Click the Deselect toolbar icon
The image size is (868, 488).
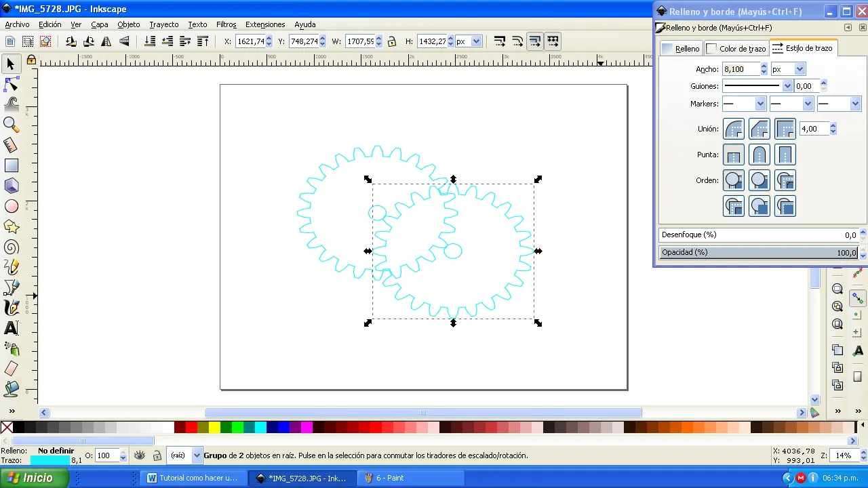pos(45,41)
